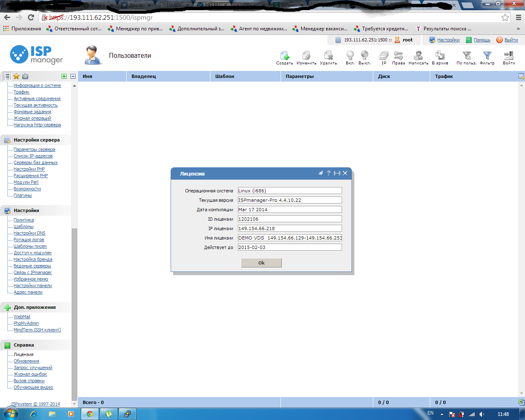Image resolution: width=525 pixels, height=420 pixels.
Task: Open PhpMyAdmin link in sidebar
Action: [x=26, y=323]
